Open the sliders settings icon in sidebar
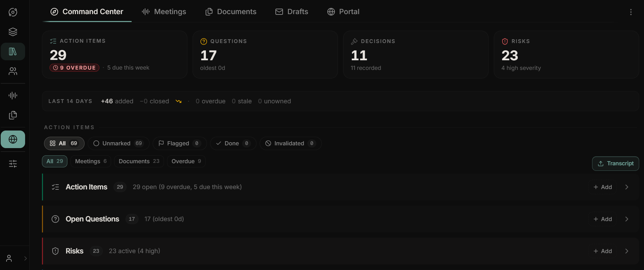This screenshot has width=644, height=270. (13, 164)
